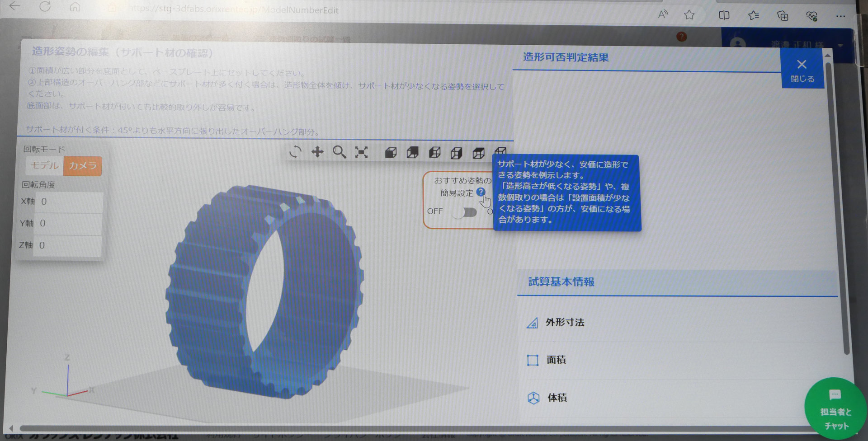The width and height of the screenshot is (868, 441).
Task: Go to browser home icon
Action: (75, 7)
